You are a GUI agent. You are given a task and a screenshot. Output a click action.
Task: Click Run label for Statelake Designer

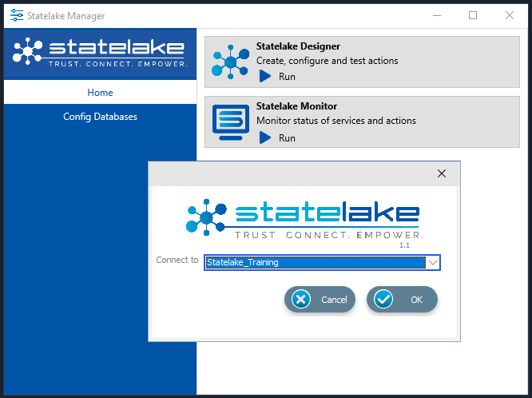pyautogui.click(x=287, y=77)
